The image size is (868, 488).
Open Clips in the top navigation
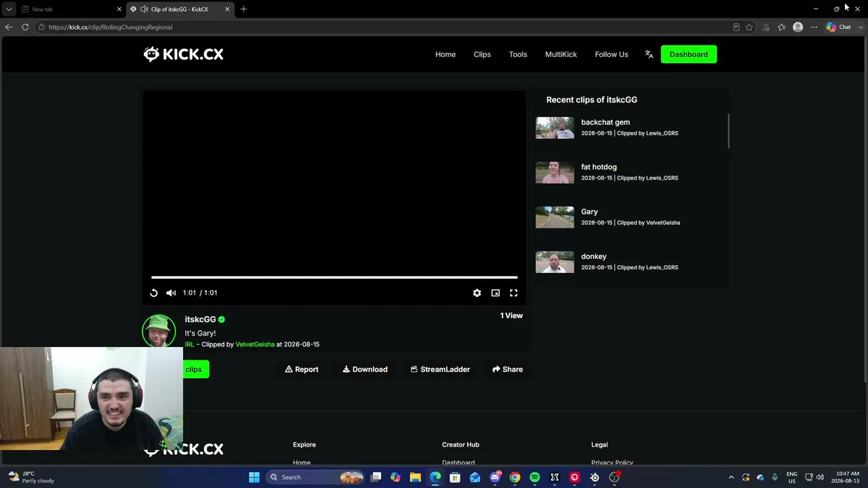pos(482,54)
